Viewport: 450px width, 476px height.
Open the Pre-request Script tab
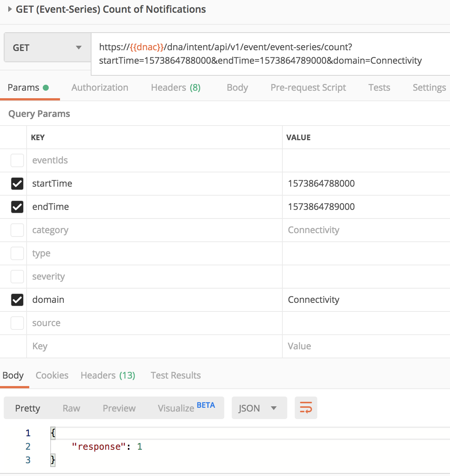[308, 88]
